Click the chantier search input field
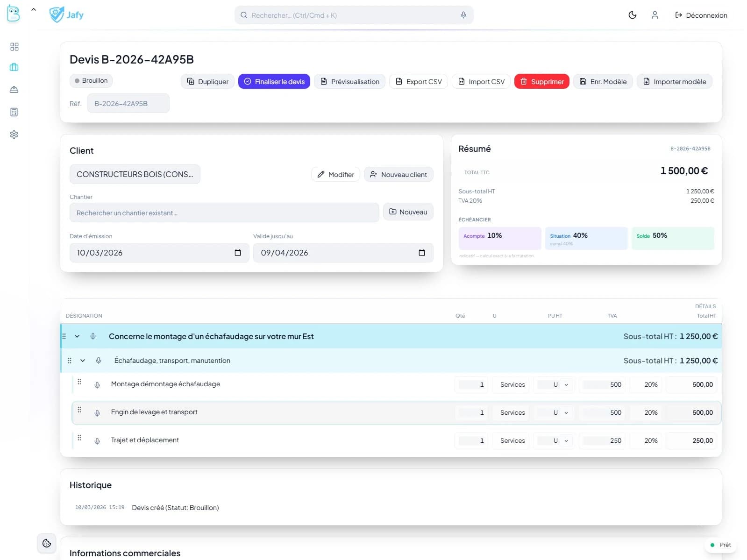 tap(224, 213)
